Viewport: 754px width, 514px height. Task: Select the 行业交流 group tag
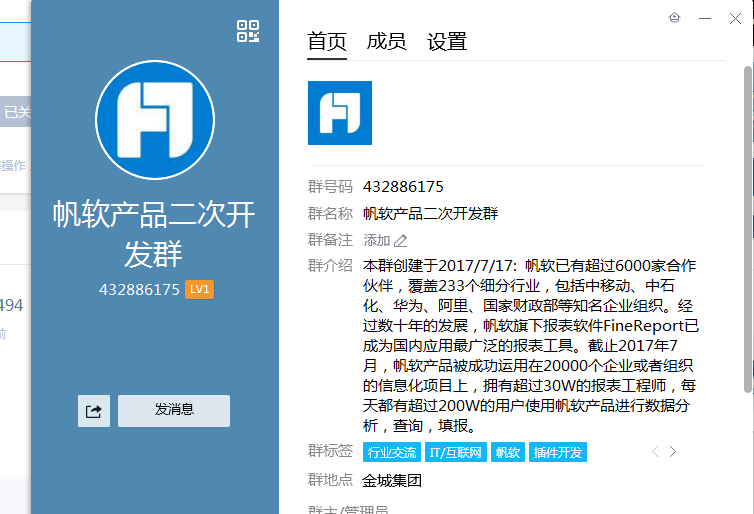coord(392,452)
